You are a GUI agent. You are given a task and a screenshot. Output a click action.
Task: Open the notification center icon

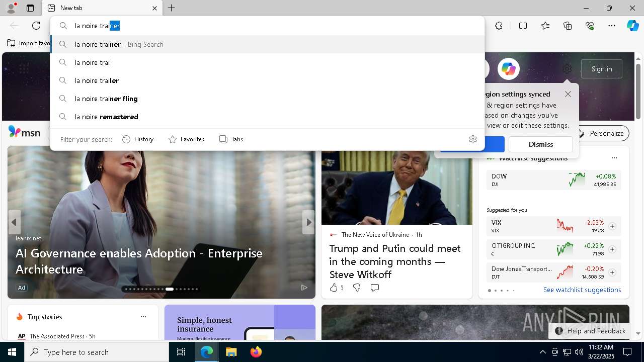point(627,352)
